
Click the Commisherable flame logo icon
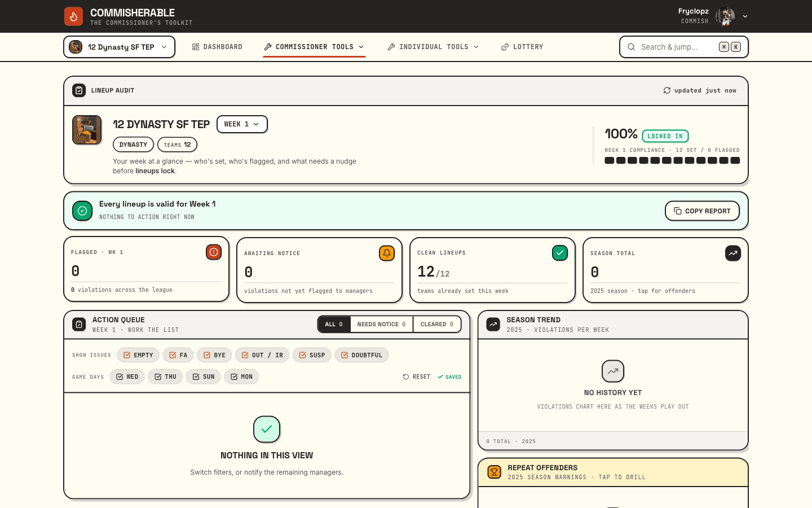(x=73, y=16)
